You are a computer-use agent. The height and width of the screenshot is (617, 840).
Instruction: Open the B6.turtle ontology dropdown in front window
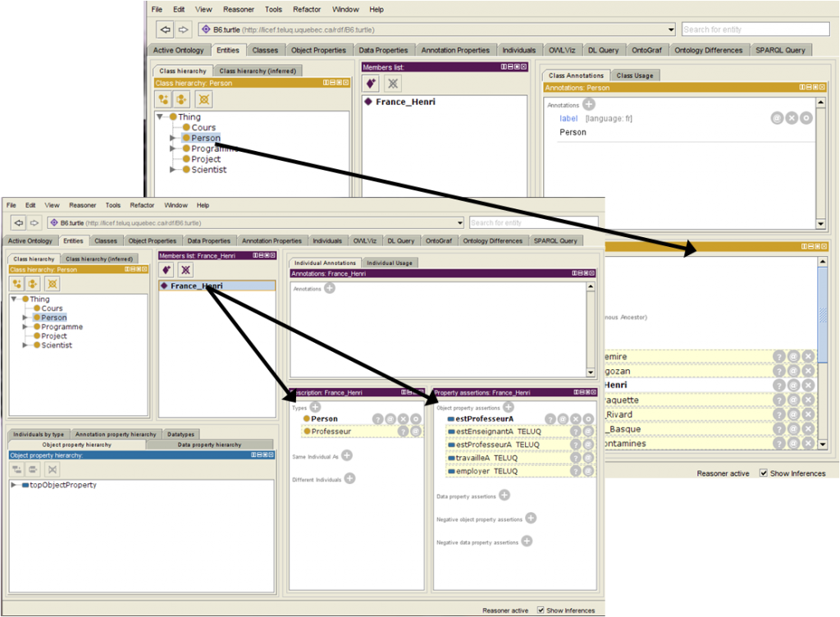coord(460,222)
